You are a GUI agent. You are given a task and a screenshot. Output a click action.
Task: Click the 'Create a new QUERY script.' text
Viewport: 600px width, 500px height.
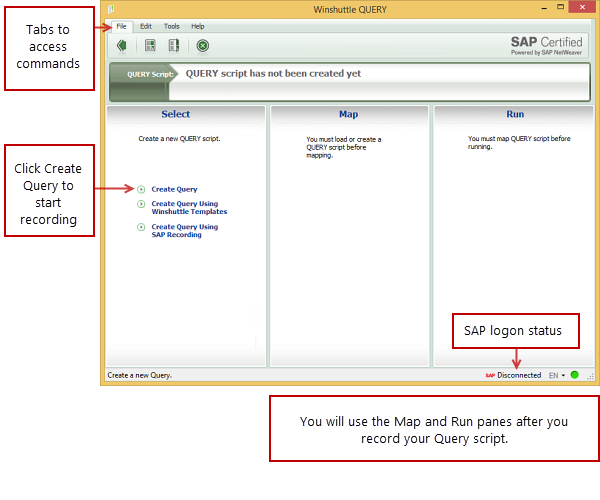(x=179, y=138)
